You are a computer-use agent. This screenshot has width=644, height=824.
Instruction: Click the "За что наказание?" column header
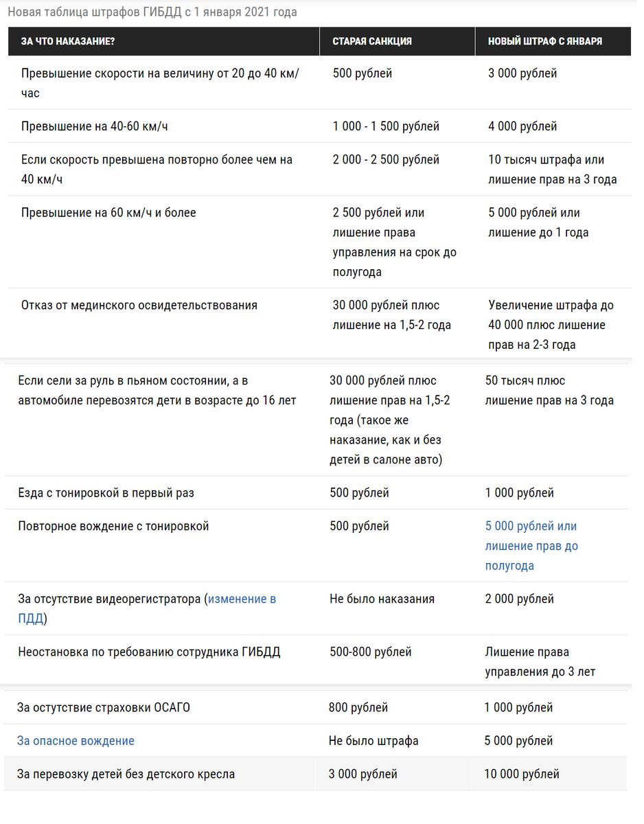coord(67,41)
